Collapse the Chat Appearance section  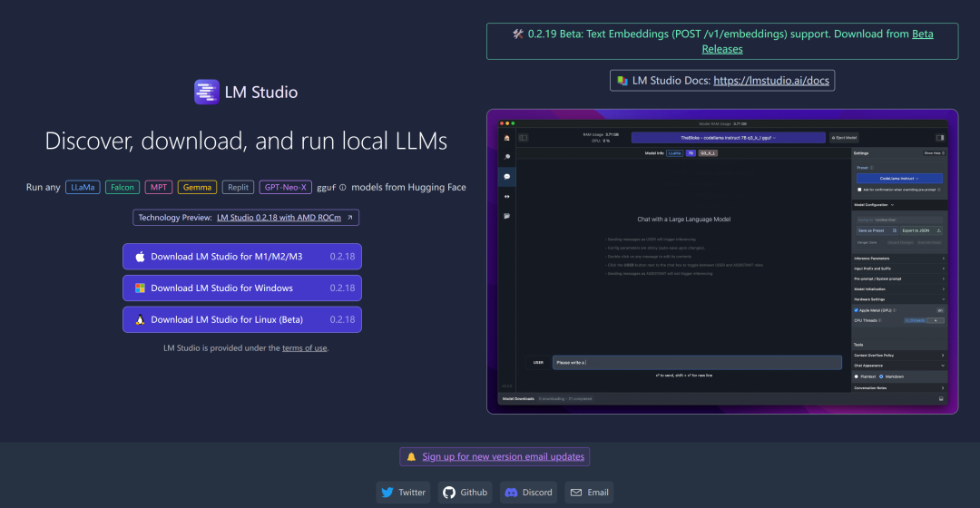click(900, 366)
